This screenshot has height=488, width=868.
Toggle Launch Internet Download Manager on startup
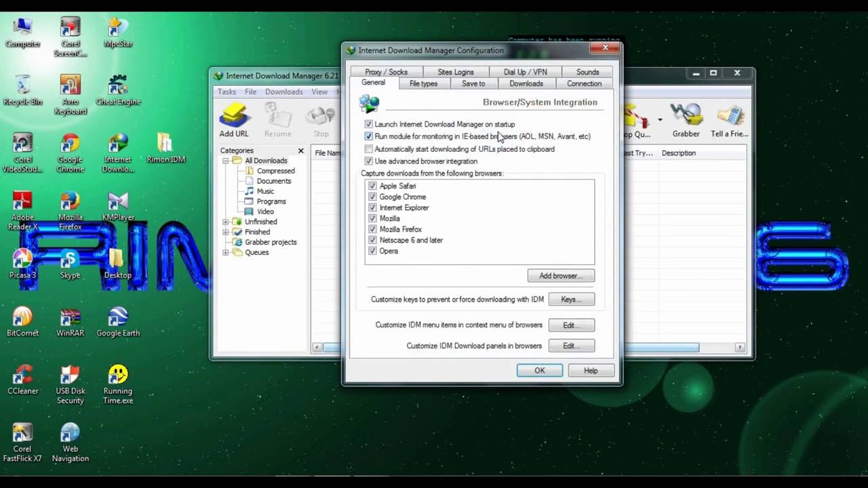(368, 124)
